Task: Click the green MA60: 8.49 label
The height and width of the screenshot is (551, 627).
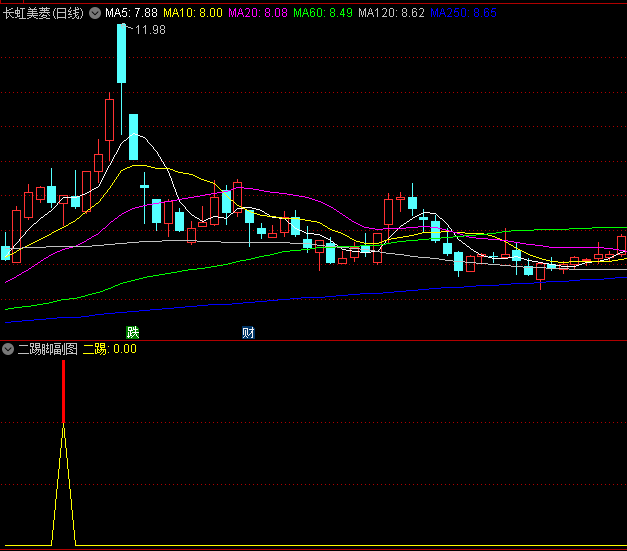Action: 323,13
